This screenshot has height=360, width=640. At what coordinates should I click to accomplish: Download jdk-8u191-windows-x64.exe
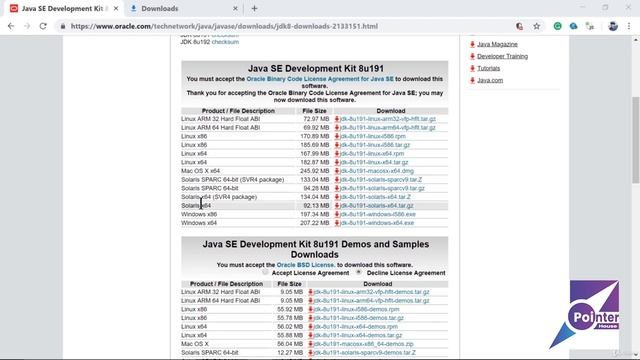[377, 223]
